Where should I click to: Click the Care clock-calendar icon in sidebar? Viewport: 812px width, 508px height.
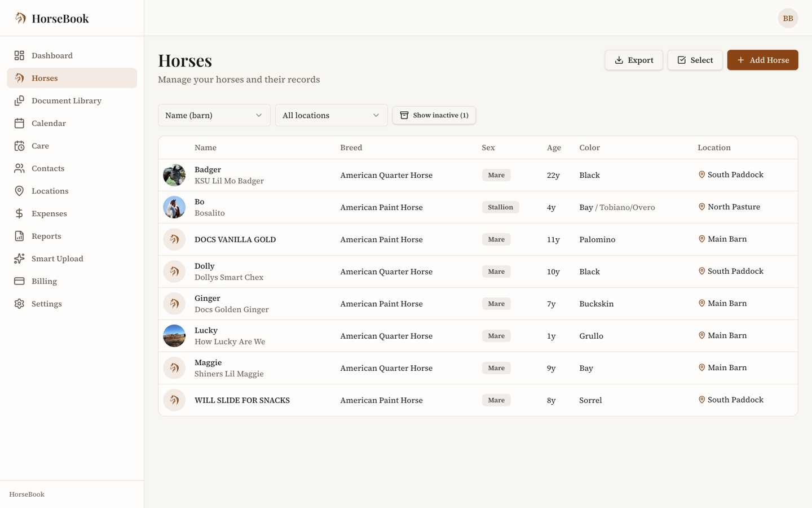pyautogui.click(x=19, y=146)
